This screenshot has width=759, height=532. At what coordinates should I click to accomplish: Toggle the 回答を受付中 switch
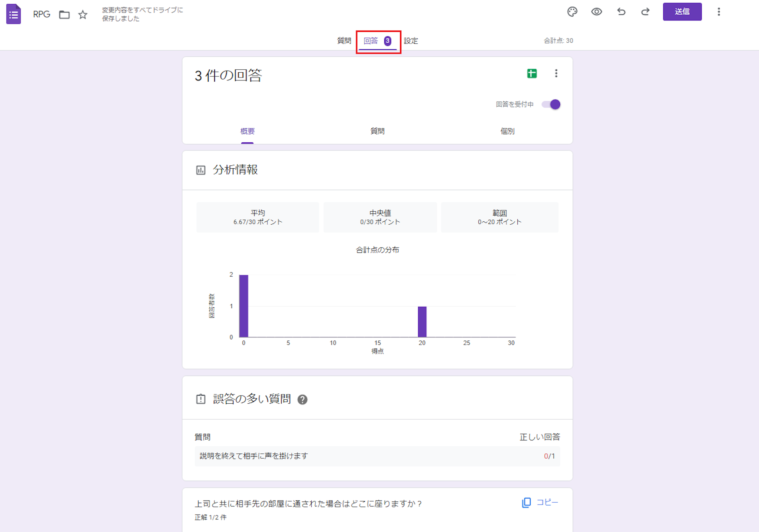pyautogui.click(x=551, y=105)
